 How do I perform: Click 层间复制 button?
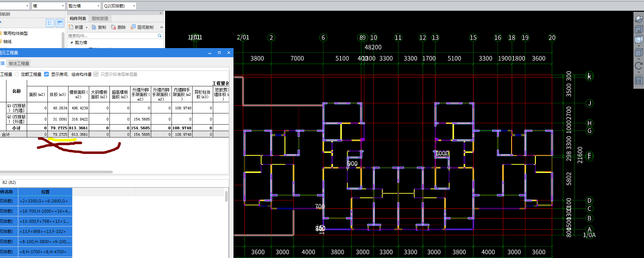[x=142, y=27]
